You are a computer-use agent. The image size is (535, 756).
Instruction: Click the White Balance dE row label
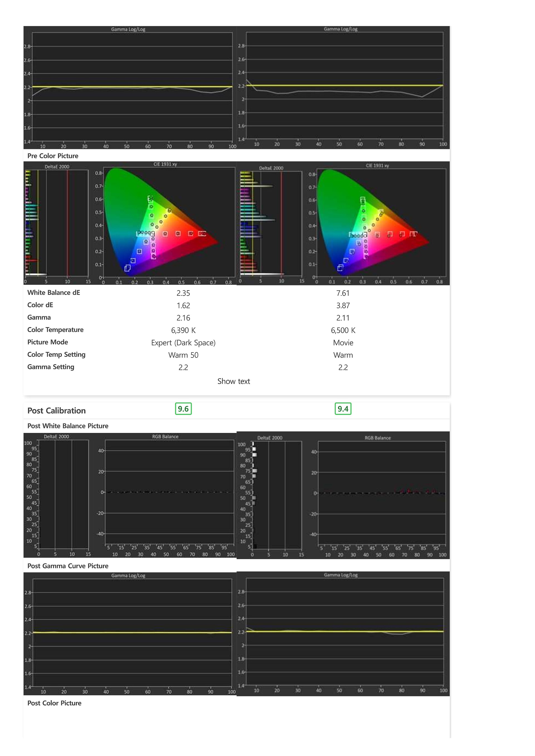click(54, 292)
